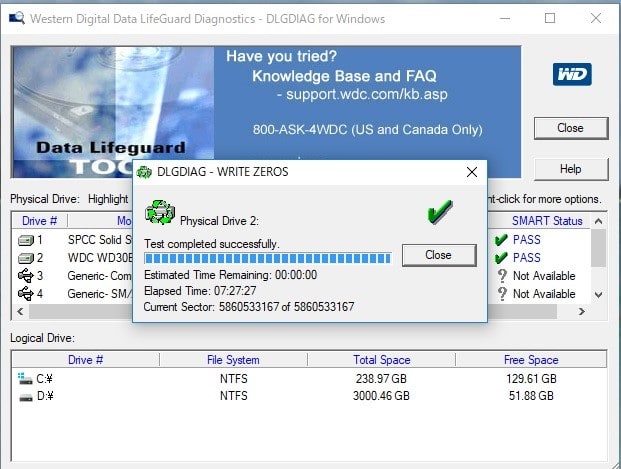Click the WD logo icon

pos(572,74)
